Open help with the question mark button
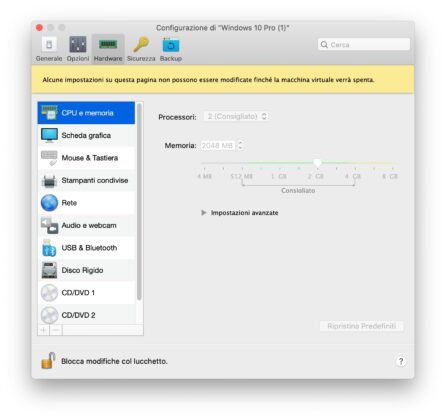The height and width of the screenshot is (420, 446). tap(401, 361)
